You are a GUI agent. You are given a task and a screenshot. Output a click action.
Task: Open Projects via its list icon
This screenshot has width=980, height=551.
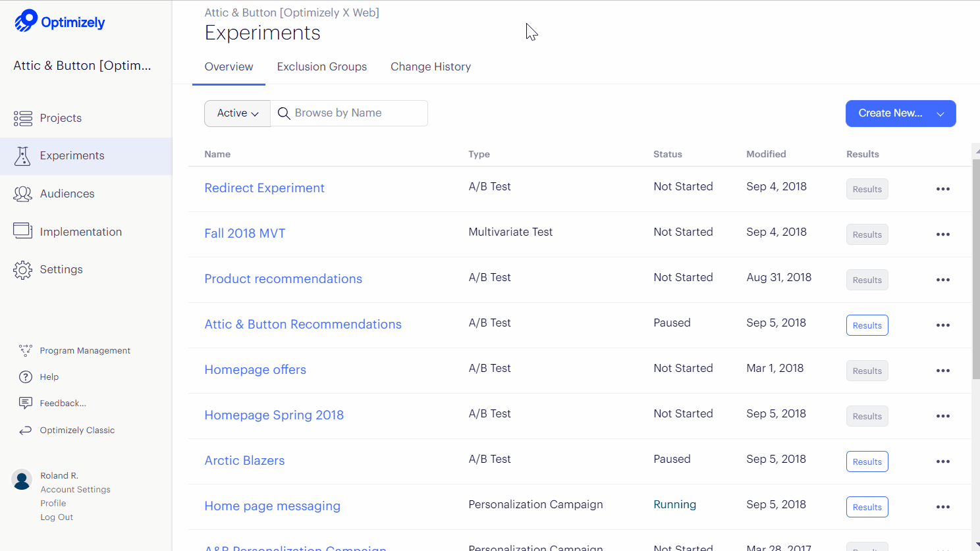(x=23, y=118)
